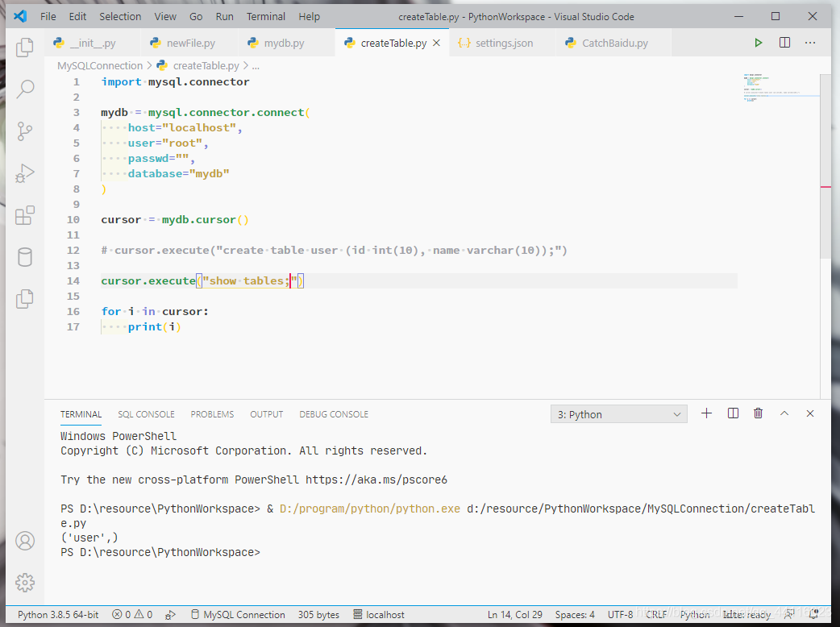Split the editor right

click(x=784, y=43)
